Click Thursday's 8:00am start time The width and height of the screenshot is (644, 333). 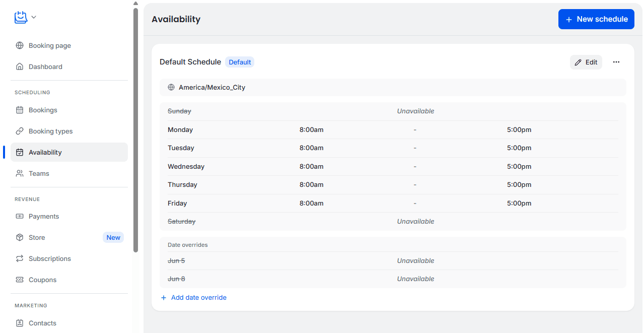311,185
